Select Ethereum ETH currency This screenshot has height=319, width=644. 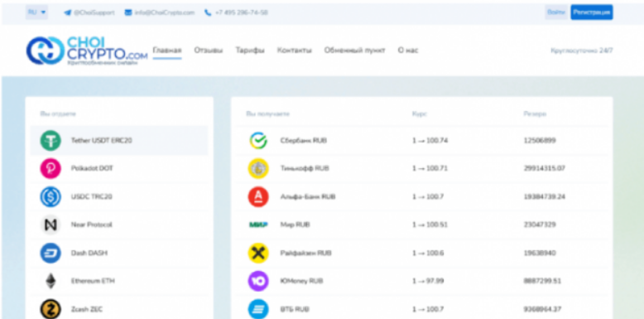(x=119, y=281)
